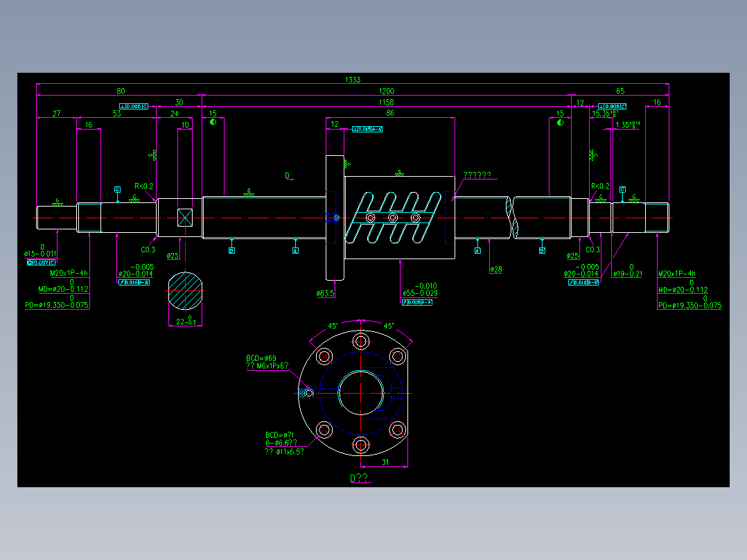Click the top bolt hole in flange view
Screen dimensions: 747x560
[x=360, y=341]
